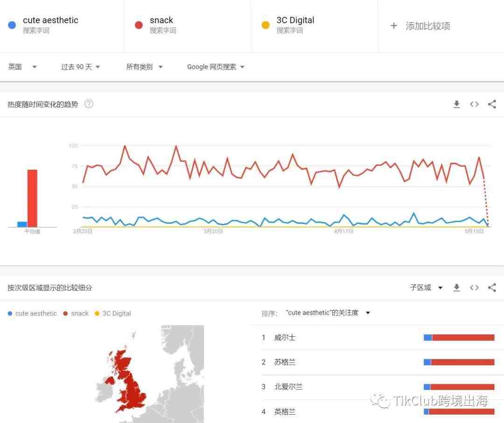Click the 3C Digital yellow color dot
The width and height of the screenshot is (504, 423).
266,25
